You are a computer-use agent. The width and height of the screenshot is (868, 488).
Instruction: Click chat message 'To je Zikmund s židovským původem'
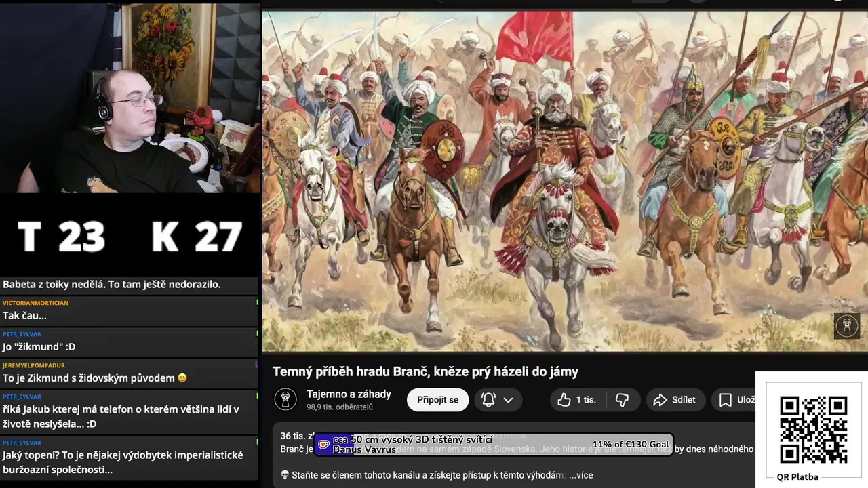95,378
